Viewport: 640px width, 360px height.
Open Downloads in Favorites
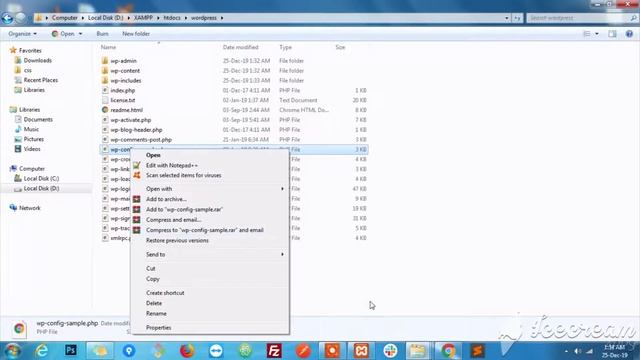point(37,60)
